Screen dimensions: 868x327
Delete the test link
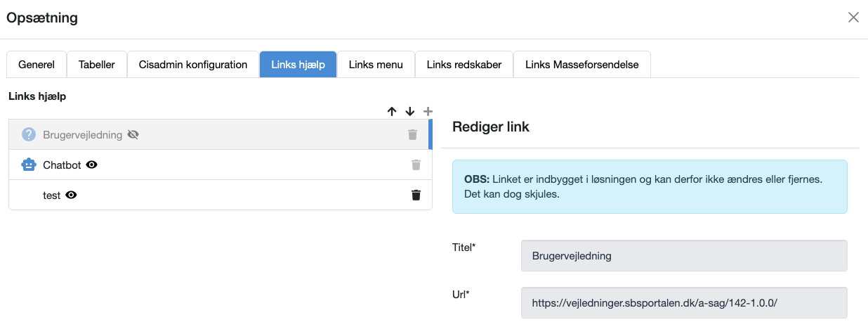pyautogui.click(x=416, y=195)
